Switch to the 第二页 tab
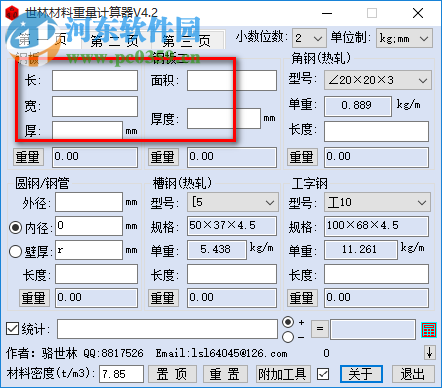 (115, 41)
